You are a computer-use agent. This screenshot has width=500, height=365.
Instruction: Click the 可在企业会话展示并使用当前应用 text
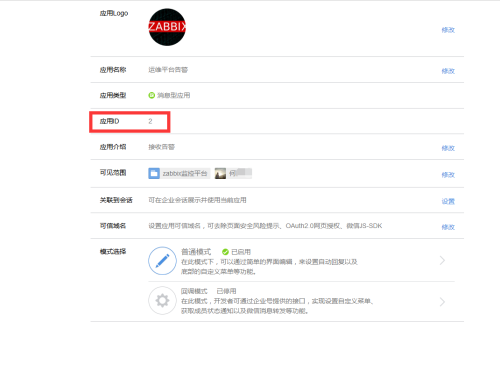coord(197,200)
